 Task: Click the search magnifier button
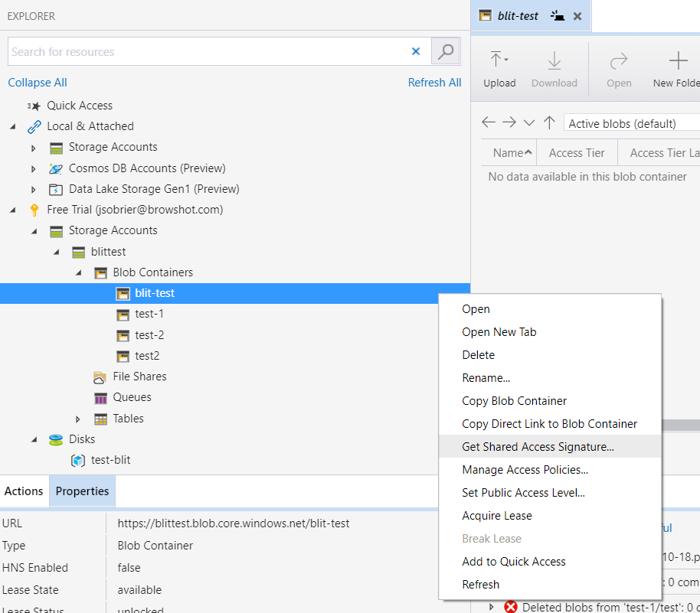click(446, 52)
